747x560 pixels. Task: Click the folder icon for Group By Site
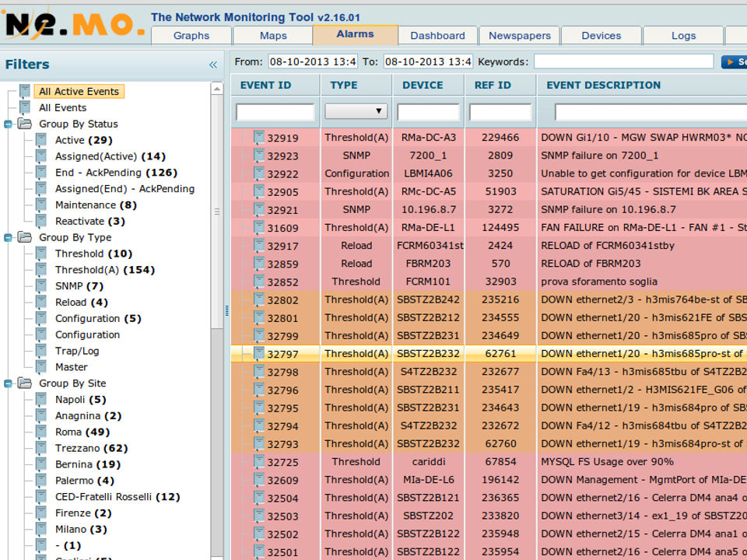point(25,383)
